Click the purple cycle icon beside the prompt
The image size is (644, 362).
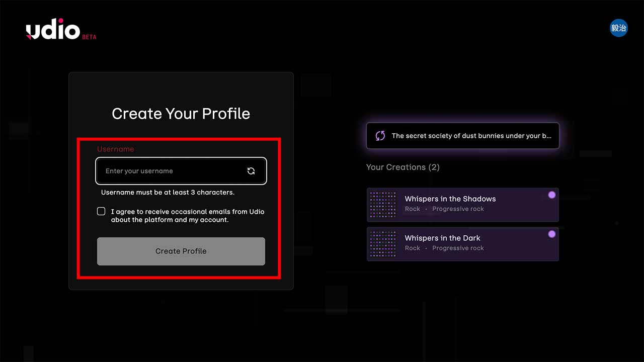[380, 136]
